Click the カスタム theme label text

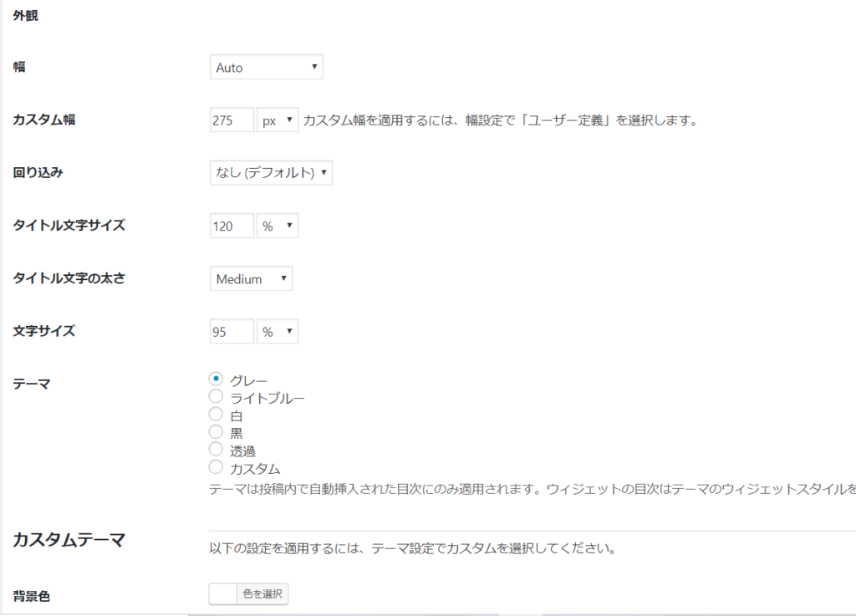[x=255, y=469]
